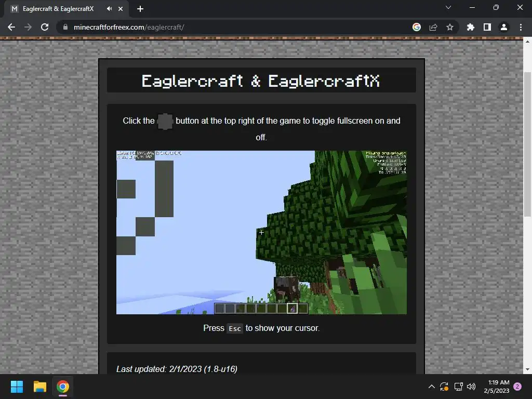Open Chrome's three-dot menu
Screen dimensions: 532x399
521,27
